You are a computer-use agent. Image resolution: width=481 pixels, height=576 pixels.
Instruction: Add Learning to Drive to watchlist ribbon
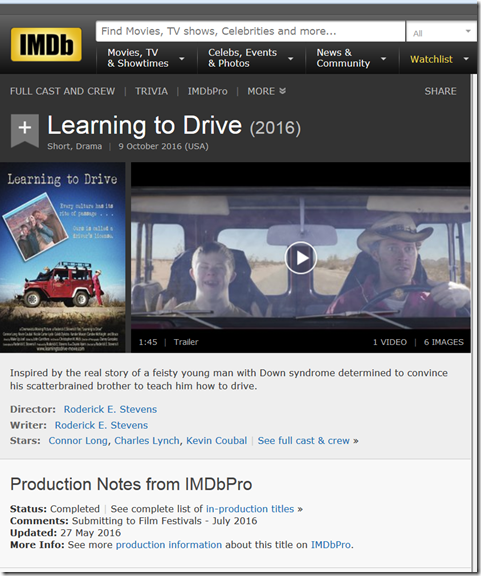[x=25, y=130]
